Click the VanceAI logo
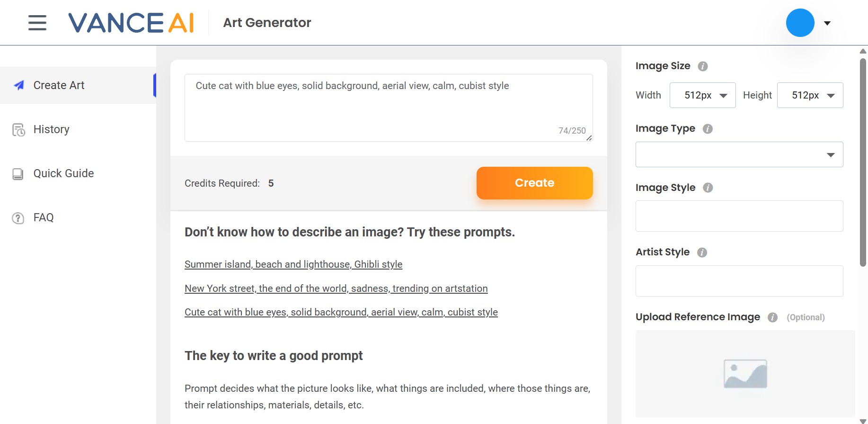The width and height of the screenshot is (868, 424). [131, 23]
